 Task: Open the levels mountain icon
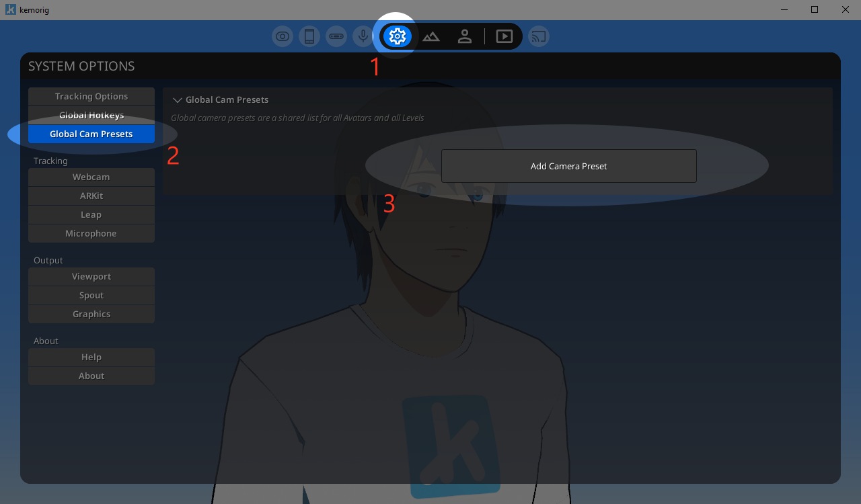point(431,36)
